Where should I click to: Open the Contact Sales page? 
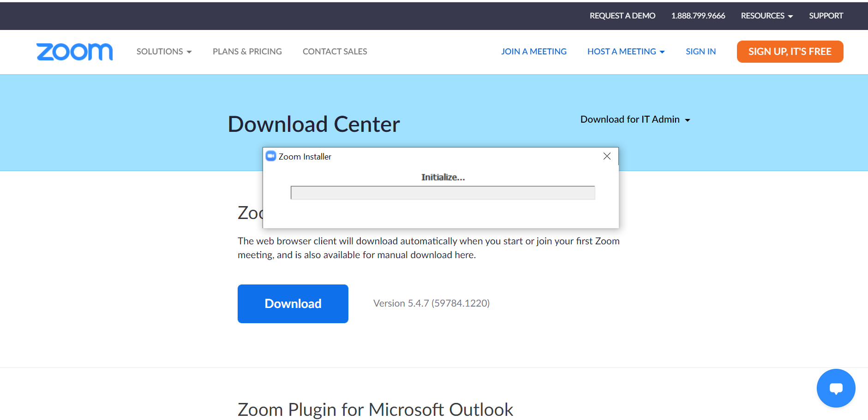click(335, 52)
